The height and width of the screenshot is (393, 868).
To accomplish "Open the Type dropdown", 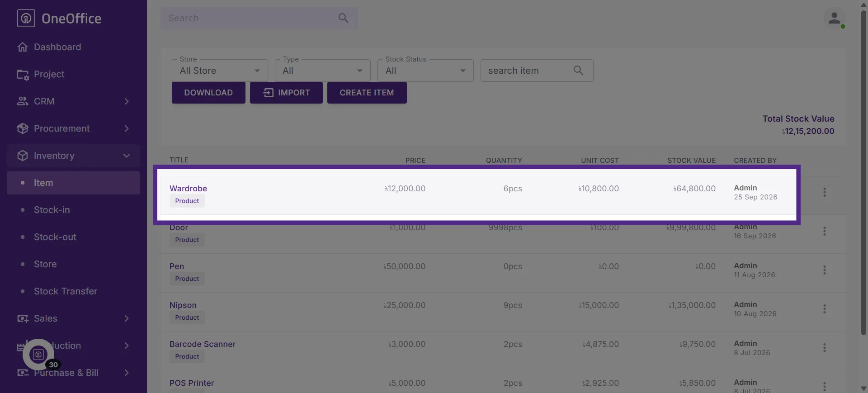I will (323, 71).
